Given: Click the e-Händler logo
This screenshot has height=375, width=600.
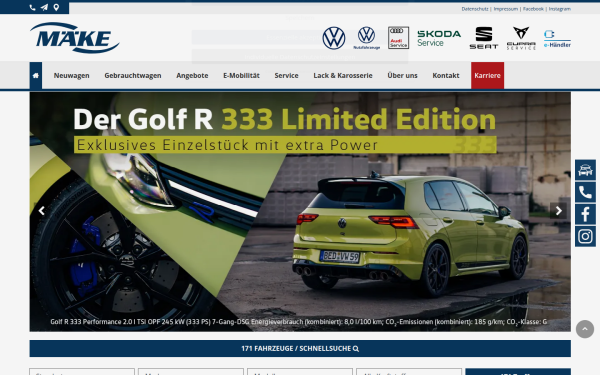Looking at the screenshot, I should [x=557, y=39].
